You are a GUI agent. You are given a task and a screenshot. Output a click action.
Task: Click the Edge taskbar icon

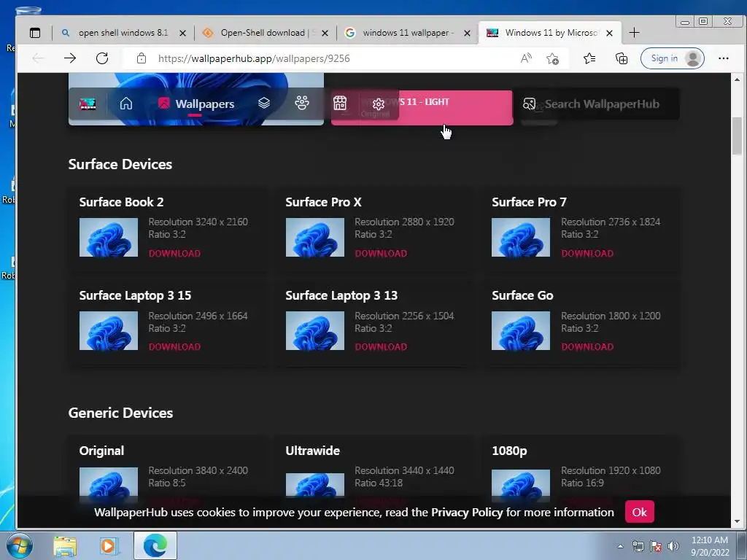155,545
